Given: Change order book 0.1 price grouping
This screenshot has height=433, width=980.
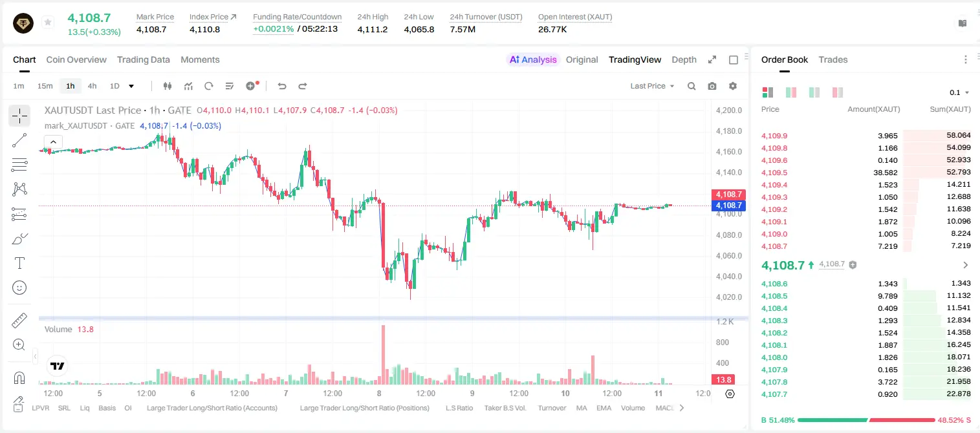Looking at the screenshot, I should 959,92.
